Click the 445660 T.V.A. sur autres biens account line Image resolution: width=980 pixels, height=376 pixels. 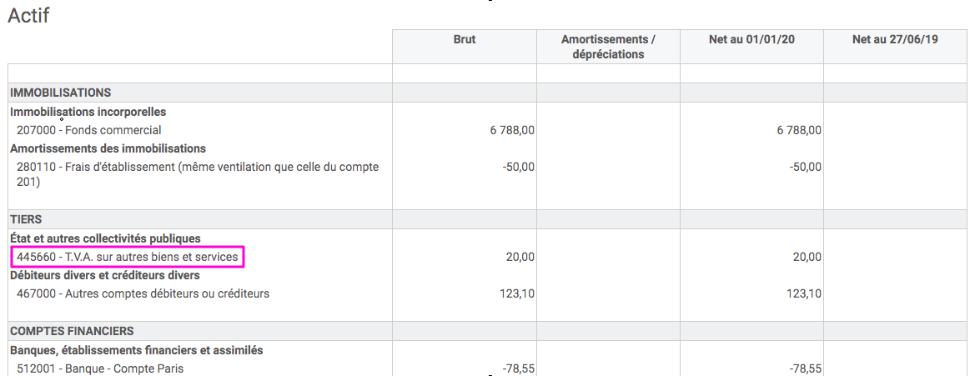[128, 258]
